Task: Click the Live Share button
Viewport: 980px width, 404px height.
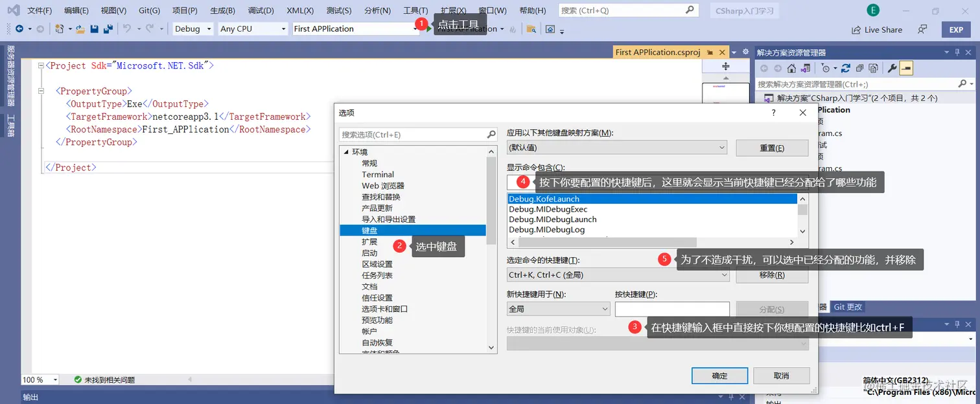Action: (x=876, y=29)
